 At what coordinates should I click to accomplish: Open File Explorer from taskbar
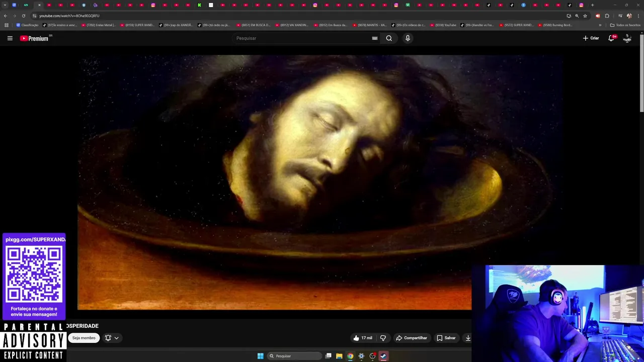339,356
